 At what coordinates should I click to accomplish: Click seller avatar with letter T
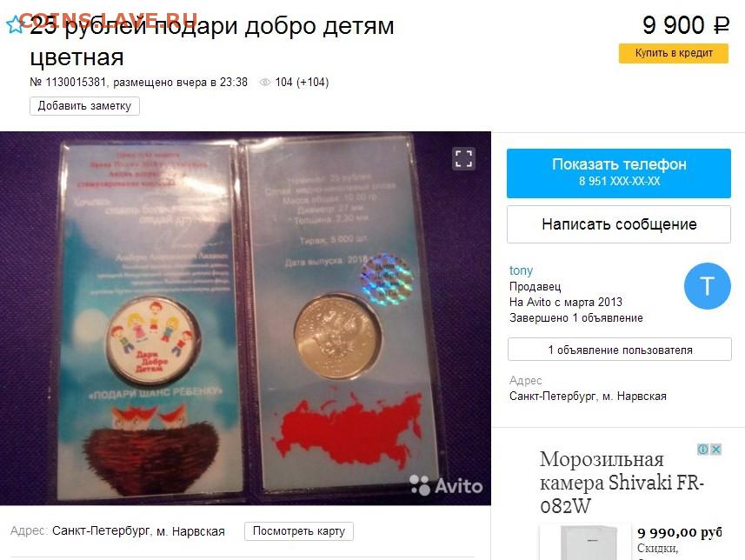(x=708, y=286)
